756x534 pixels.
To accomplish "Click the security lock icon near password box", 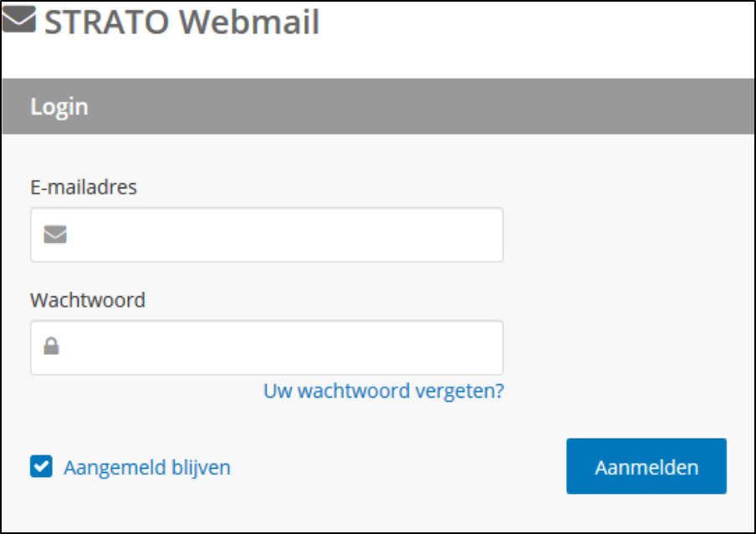I will (52, 347).
